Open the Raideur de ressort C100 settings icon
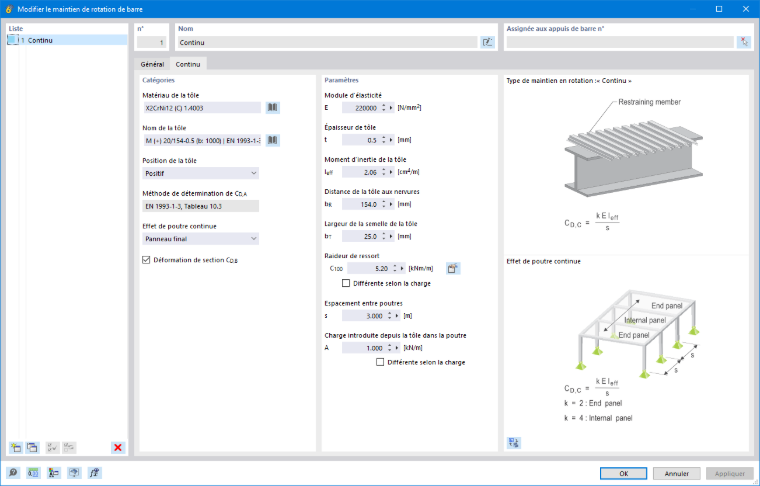 coord(453,268)
